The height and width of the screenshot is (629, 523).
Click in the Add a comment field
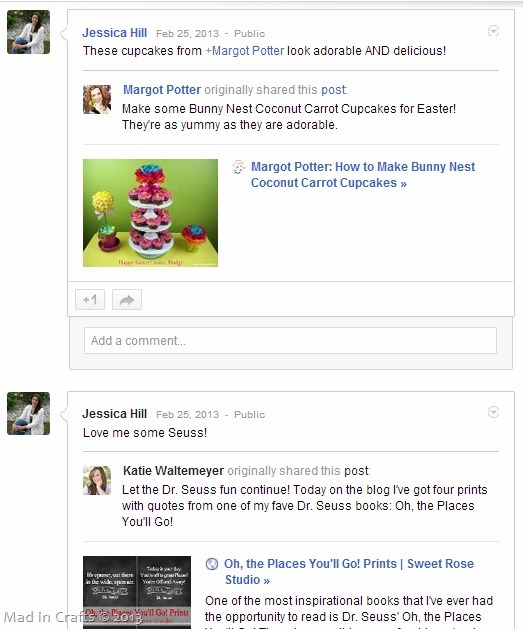[290, 341]
